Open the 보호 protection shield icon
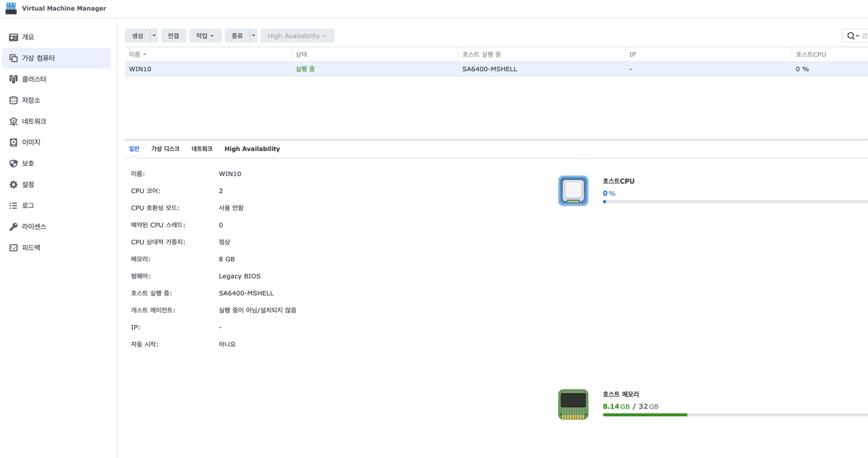Image resolution: width=868 pixels, height=458 pixels. (x=14, y=163)
